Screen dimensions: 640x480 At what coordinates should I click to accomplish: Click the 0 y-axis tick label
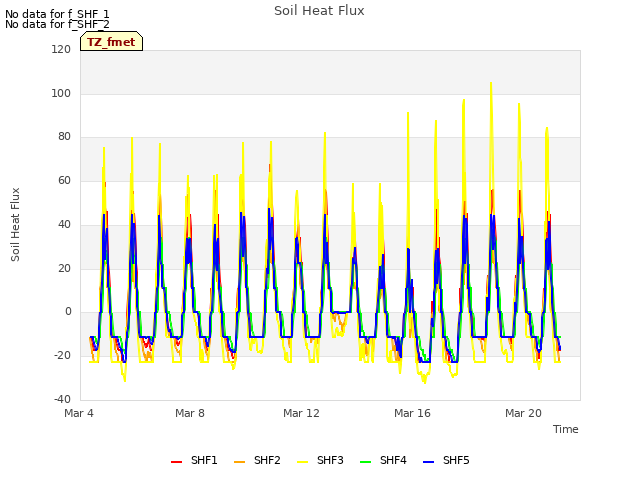pos(68,311)
